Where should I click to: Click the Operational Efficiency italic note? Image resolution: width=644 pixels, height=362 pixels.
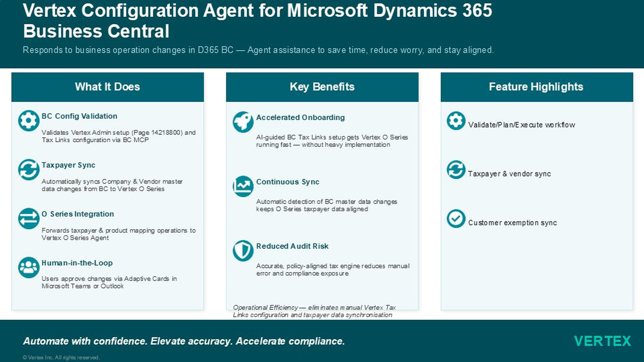(x=314, y=311)
